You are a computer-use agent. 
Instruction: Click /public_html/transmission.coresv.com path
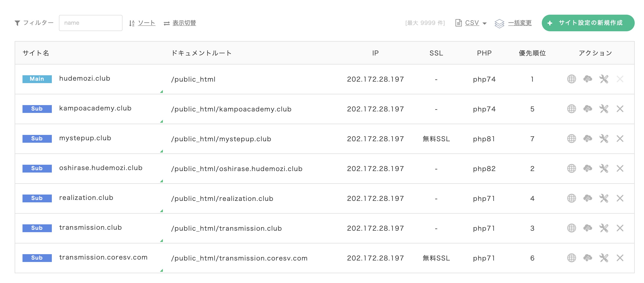coord(239,258)
